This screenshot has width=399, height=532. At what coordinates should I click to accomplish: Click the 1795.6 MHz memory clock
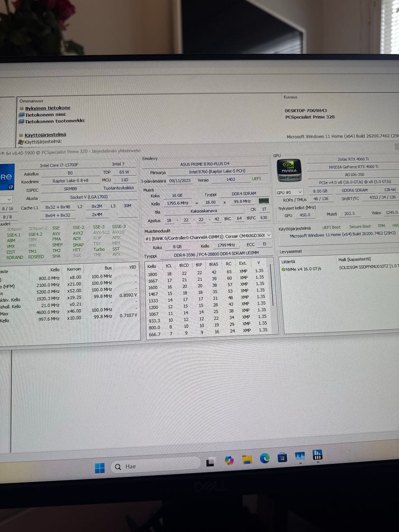coord(177,203)
